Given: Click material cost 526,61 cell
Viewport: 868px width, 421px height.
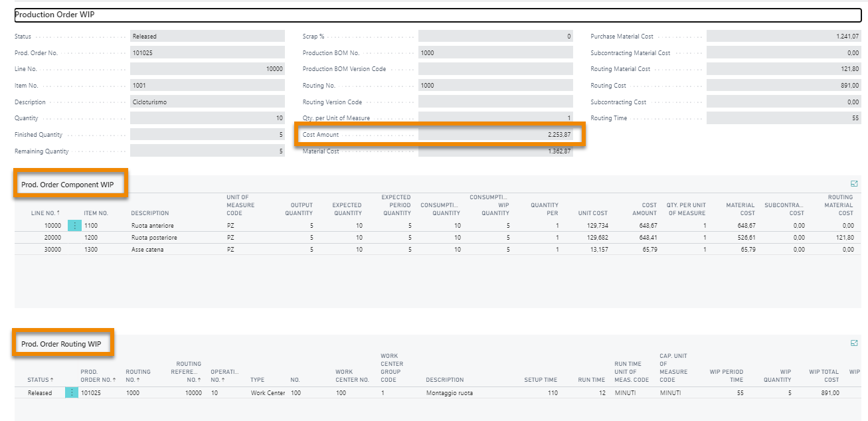Looking at the screenshot, I should (x=744, y=237).
